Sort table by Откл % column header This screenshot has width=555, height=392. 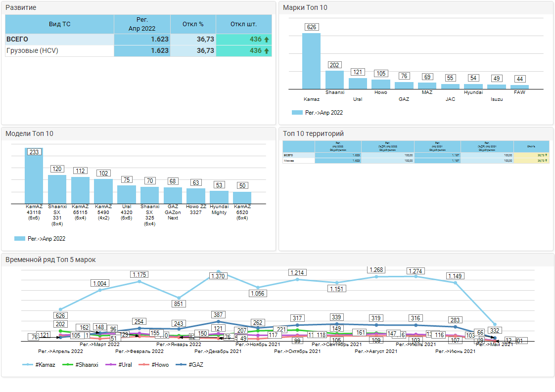tap(193, 24)
